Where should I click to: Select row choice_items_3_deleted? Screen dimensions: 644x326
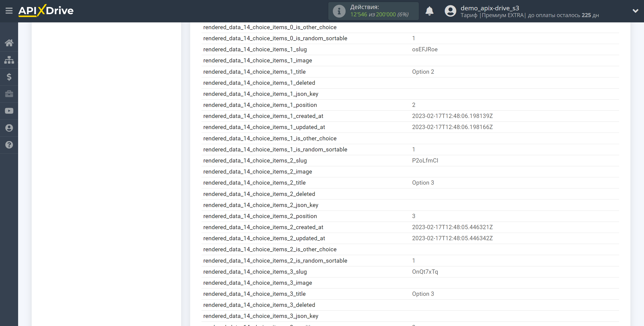tap(410, 305)
